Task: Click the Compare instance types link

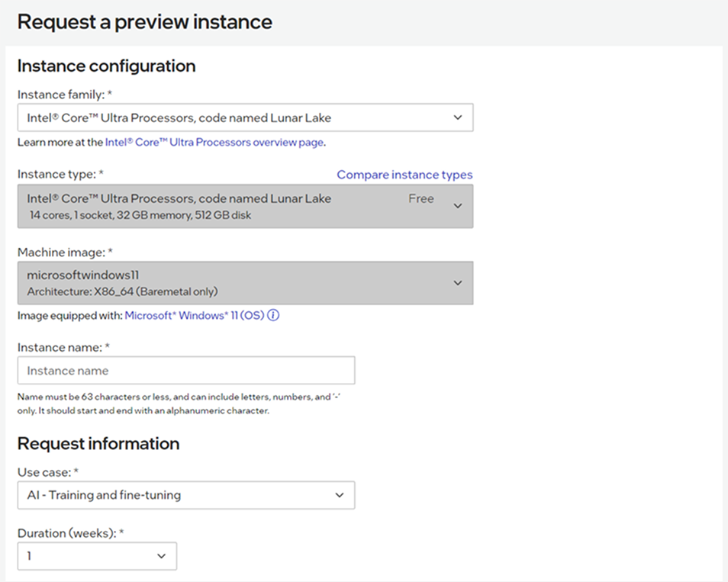Action: (x=404, y=175)
